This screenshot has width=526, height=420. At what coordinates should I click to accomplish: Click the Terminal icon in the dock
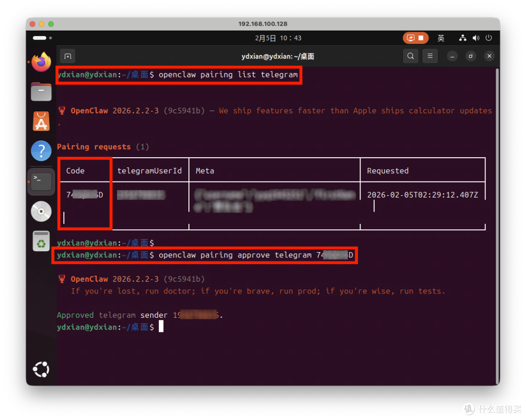(41, 182)
